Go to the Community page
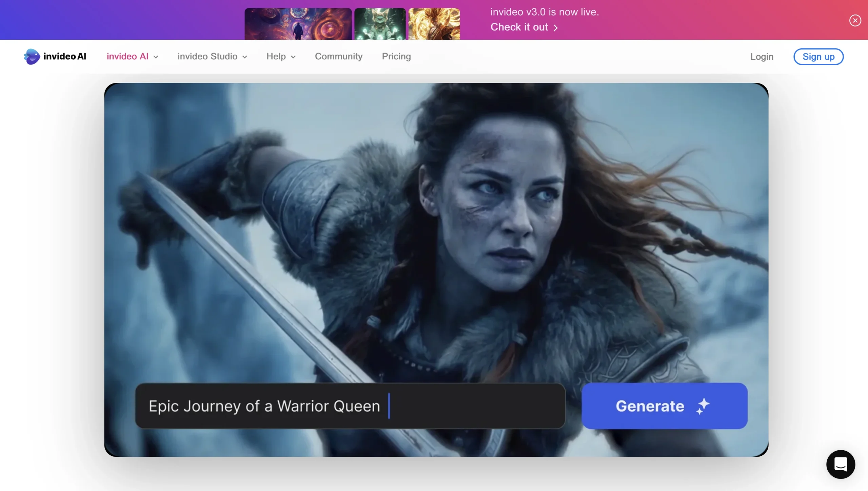868x491 pixels. pyautogui.click(x=338, y=56)
